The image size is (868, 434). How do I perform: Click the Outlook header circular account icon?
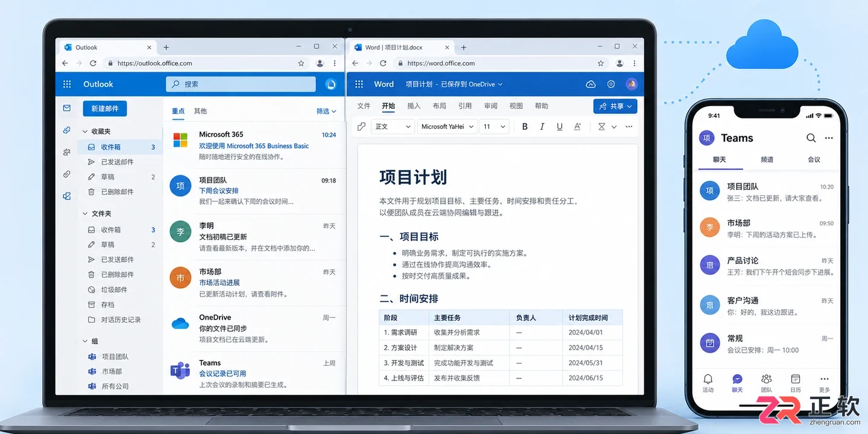point(330,84)
